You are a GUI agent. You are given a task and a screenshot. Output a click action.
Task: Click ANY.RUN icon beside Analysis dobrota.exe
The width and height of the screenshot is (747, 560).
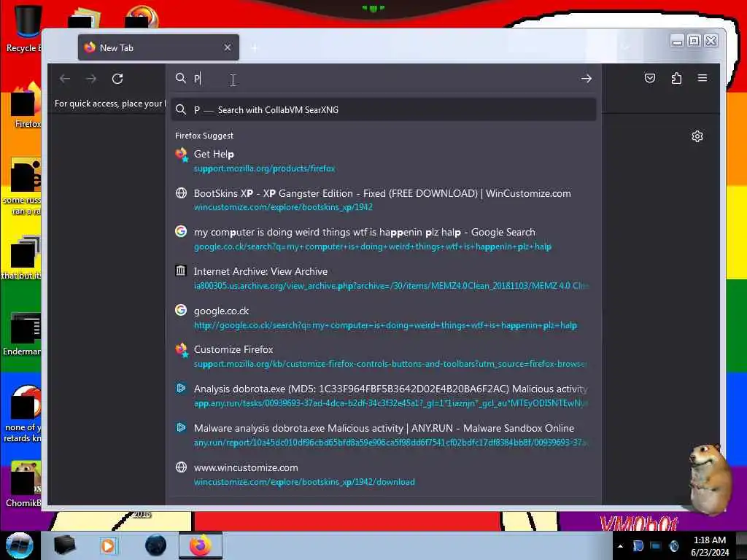coord(181,389)
